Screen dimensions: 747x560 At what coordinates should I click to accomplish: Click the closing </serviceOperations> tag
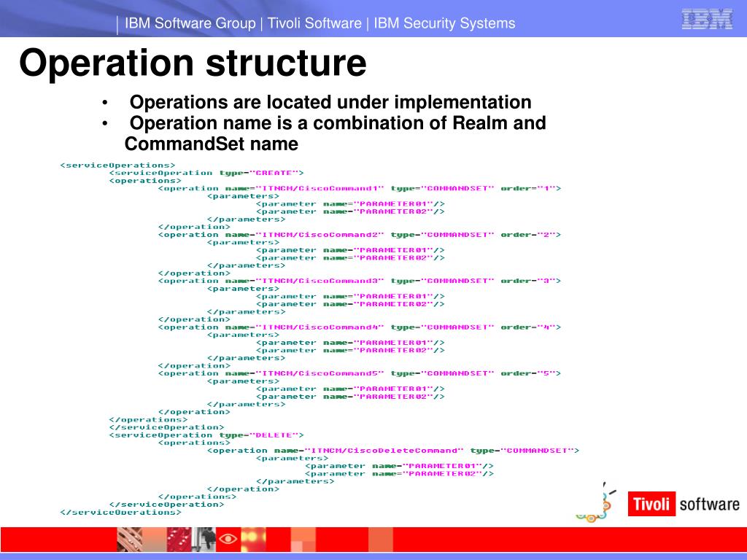(x=120, y=513)
